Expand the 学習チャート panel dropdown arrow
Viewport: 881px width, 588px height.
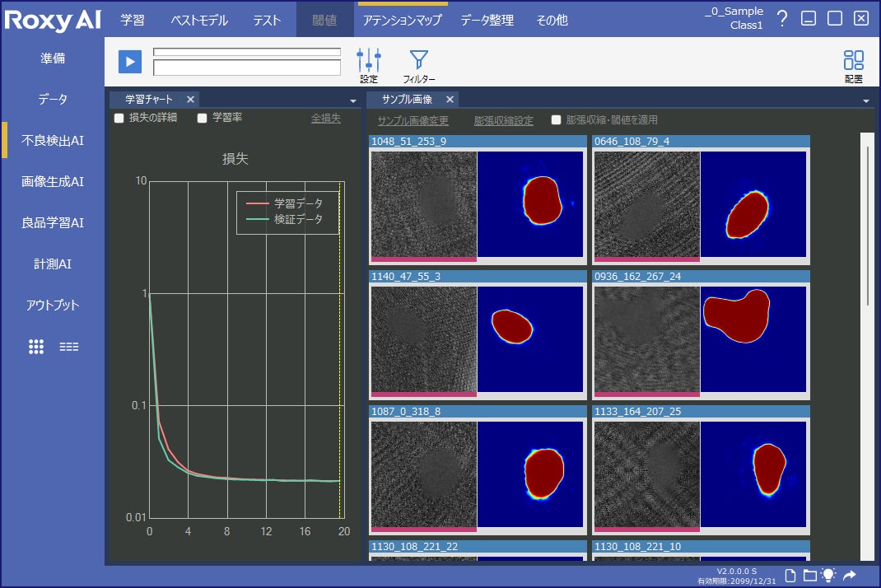click(353, 100)
